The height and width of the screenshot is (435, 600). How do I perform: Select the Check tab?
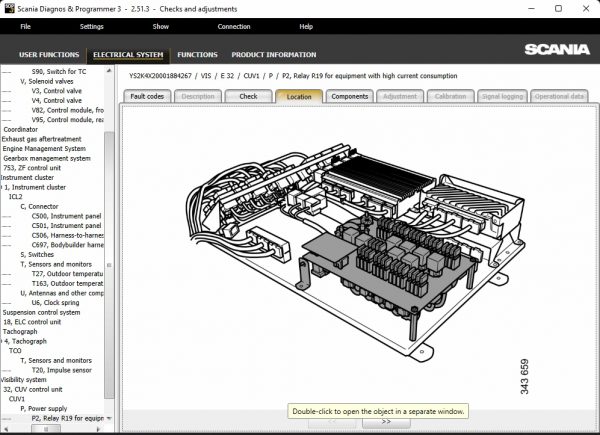(x=248, y=96)
